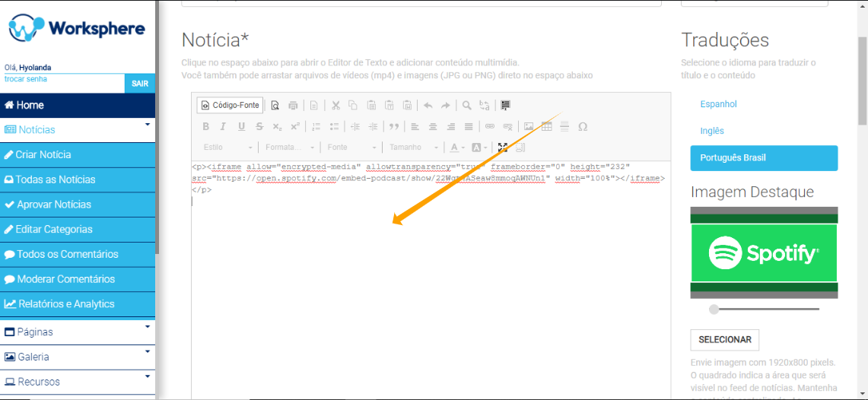Image resolution: width=868 pixels, height=400 pixels.
Task: Open the background color picker
Action: coord(479,148)
